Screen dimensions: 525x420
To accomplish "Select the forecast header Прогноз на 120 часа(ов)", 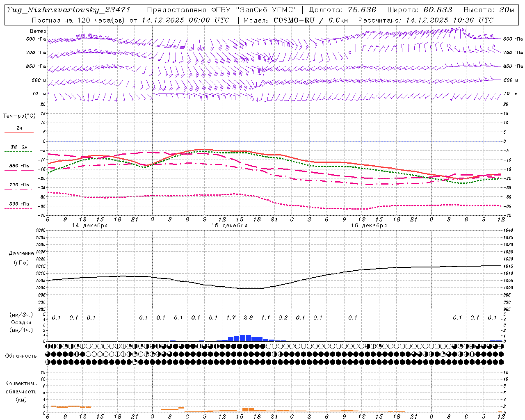I will click(x=79, y=20).
